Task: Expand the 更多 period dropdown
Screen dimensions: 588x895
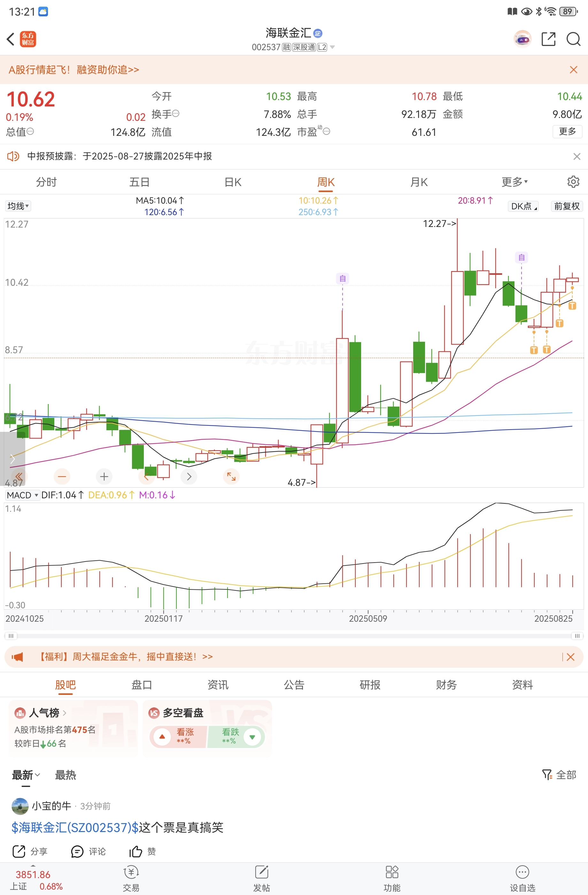Action: click(x=514, y=182)
